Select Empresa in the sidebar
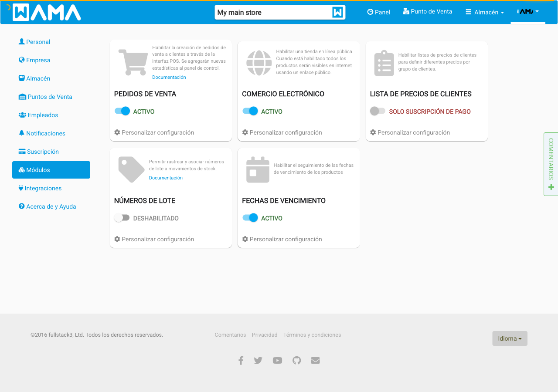Viewport: 558px width, 392px height. click(51, 60)
